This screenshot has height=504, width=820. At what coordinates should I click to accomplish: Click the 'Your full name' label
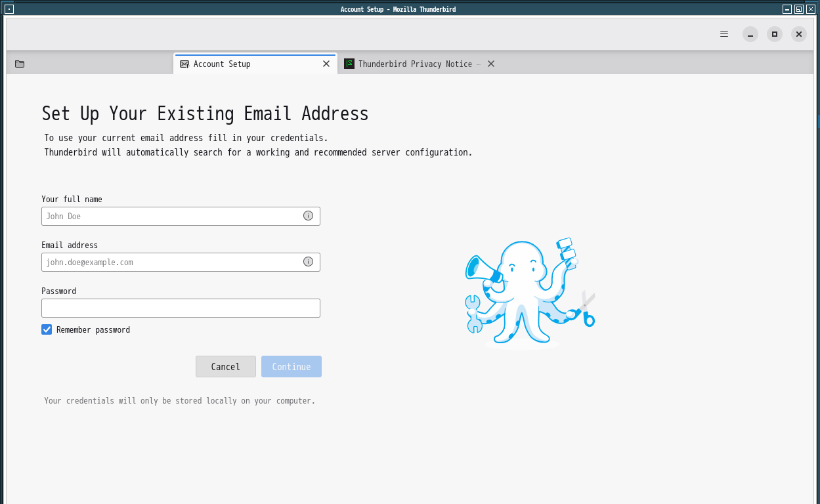tap(72, 199)
